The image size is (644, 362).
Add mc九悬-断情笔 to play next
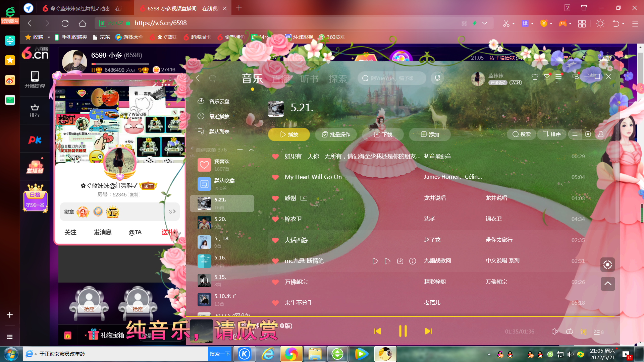(x=388, y=261)
